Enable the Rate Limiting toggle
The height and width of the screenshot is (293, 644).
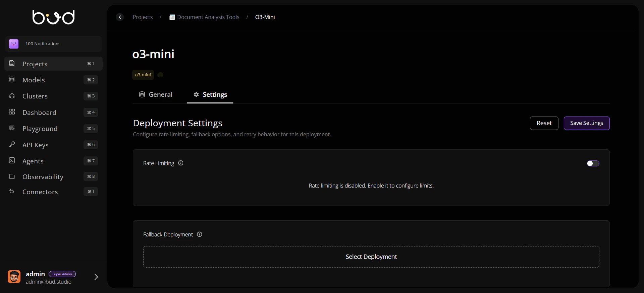[x=593, y=163]
